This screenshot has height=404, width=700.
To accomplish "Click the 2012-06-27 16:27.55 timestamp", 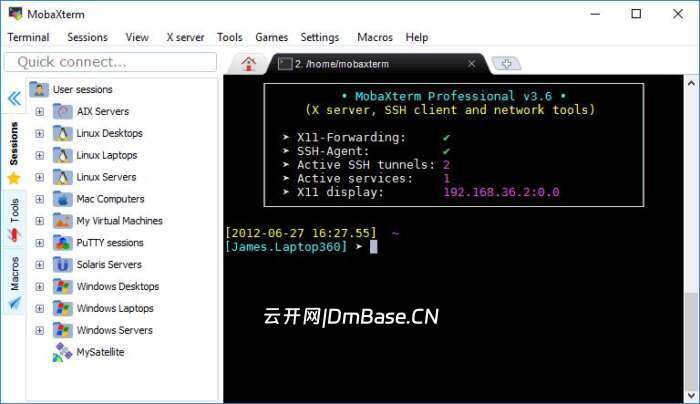I will (301, 233).
